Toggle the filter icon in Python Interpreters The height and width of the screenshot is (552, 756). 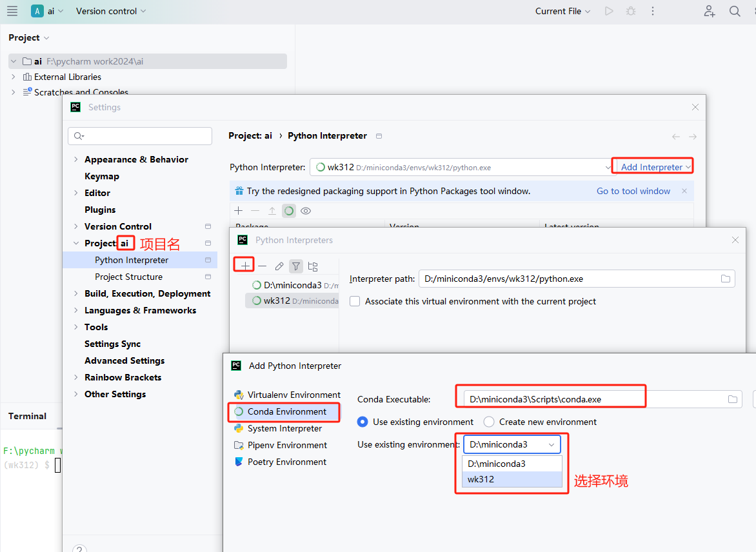pyautogui.click(x=296, y=266)
